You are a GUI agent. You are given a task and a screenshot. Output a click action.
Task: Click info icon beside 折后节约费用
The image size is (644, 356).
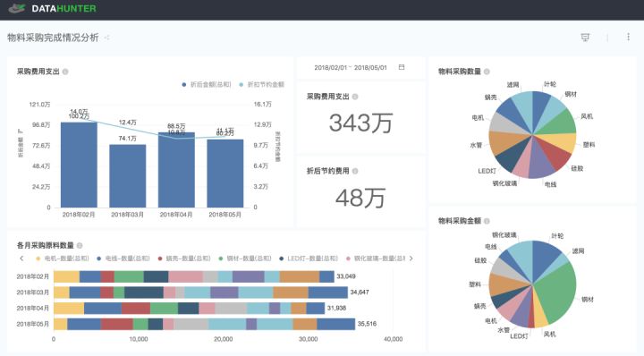point(355,171)
